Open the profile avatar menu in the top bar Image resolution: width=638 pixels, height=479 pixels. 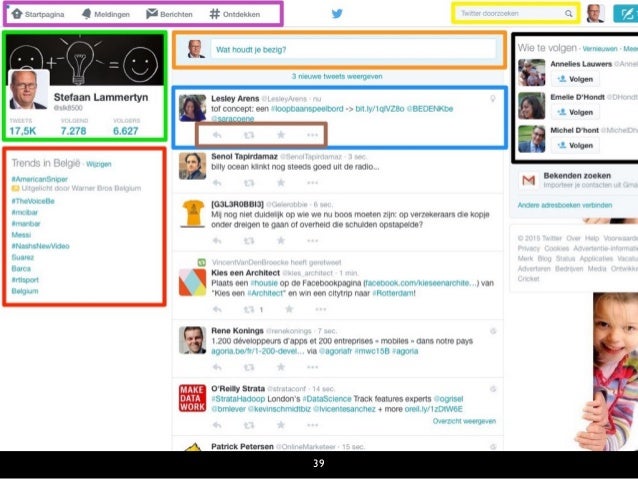595,13
